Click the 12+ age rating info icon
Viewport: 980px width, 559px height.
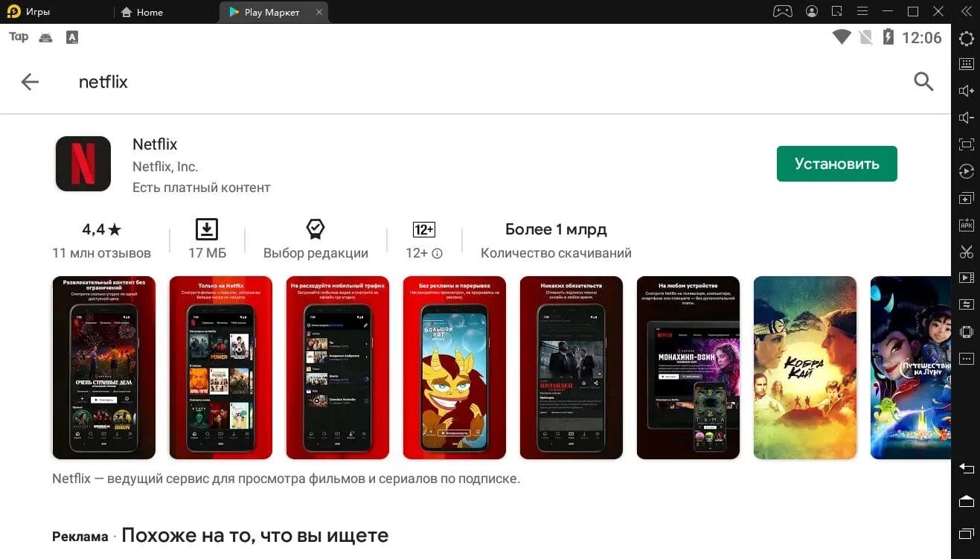pos(437,253)
